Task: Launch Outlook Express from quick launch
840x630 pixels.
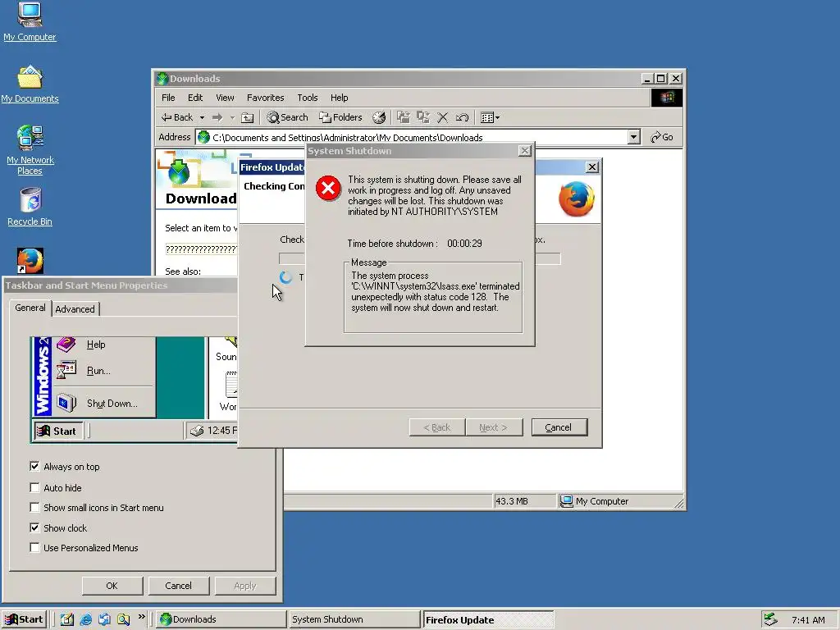Action: coord(104,619)
